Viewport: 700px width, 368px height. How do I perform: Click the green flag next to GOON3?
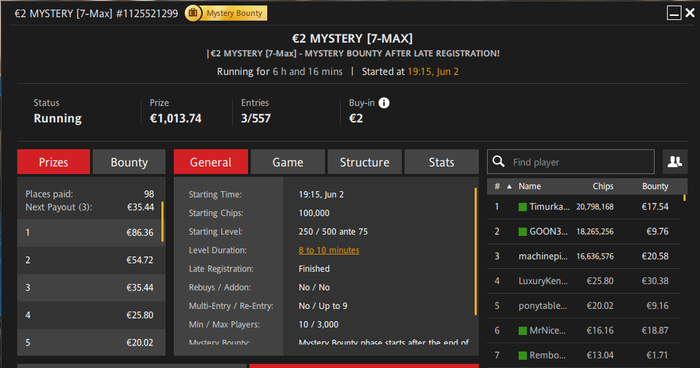[522, 231]
